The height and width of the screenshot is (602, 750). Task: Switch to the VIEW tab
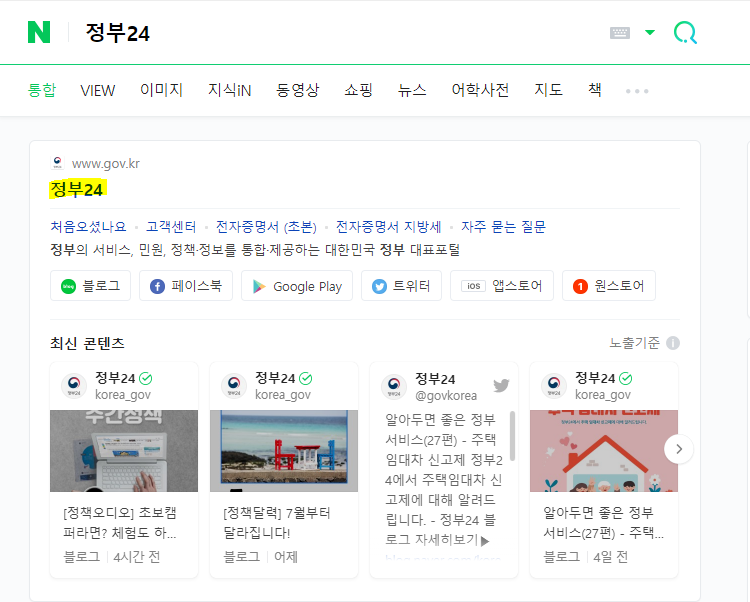coord(98,90)
